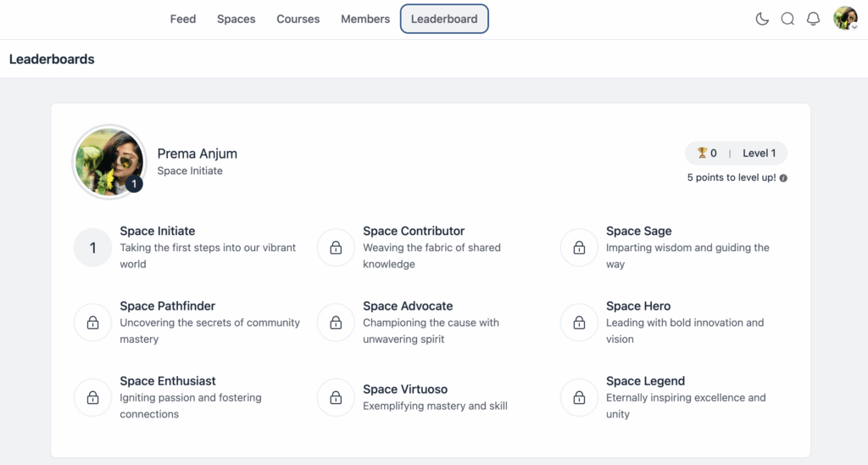Click the Space Contributor title
Viewport: 868px width, 465px height.
point(414,231)
